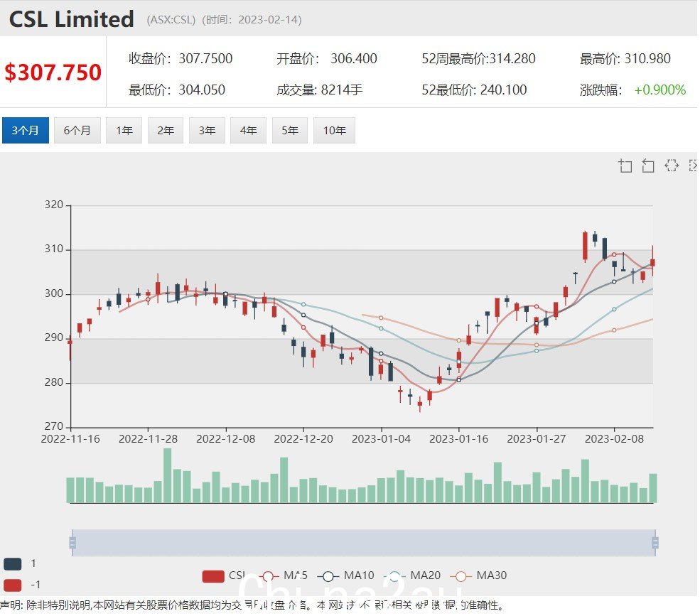Activate the area zoom tool icon
The width and height of the screenshot is (700, 616).
[x=625, y=166]
